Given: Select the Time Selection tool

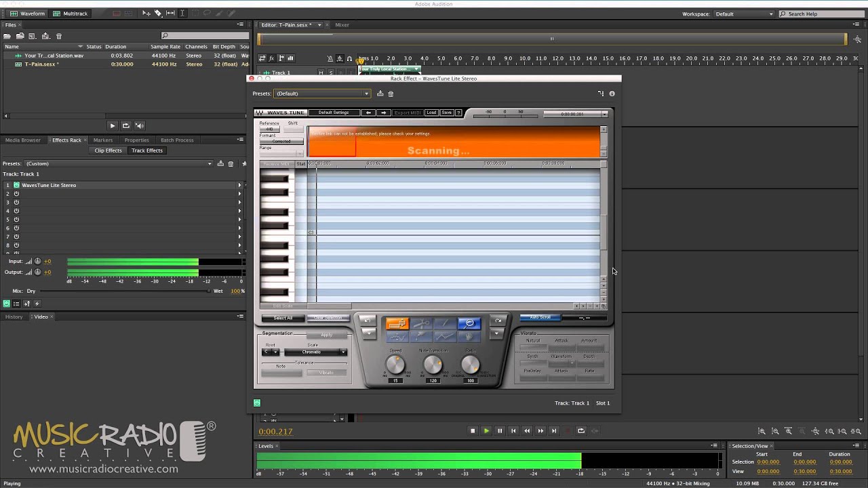Looking at the screenshot, I should pos(182,14).
